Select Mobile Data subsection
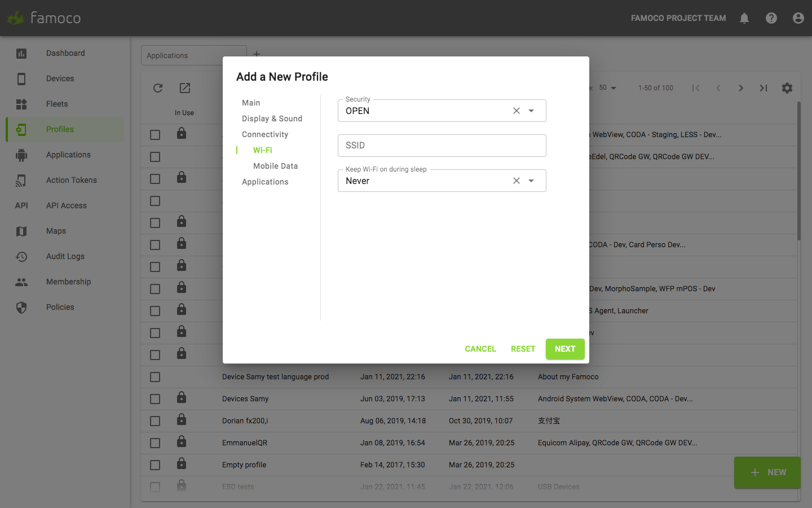This screenshot has width=812, height=508. tap(275, 166)
